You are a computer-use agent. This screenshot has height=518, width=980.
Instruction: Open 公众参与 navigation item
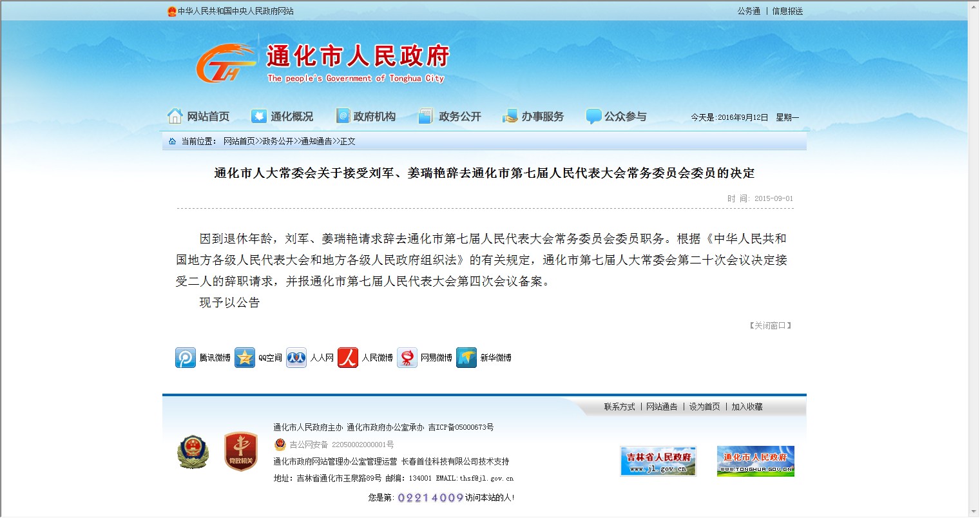click(617, 117)
